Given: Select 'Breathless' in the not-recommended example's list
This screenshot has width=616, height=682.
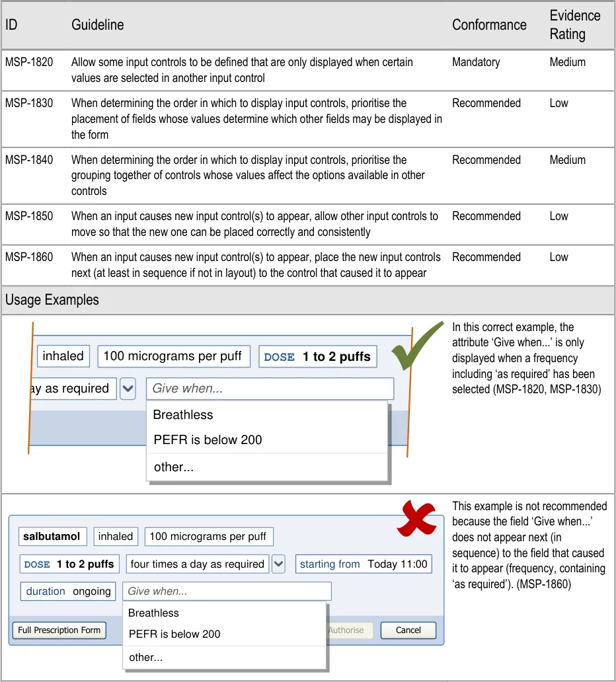Looking at the screenshot, I should click(x=153, y=613).
